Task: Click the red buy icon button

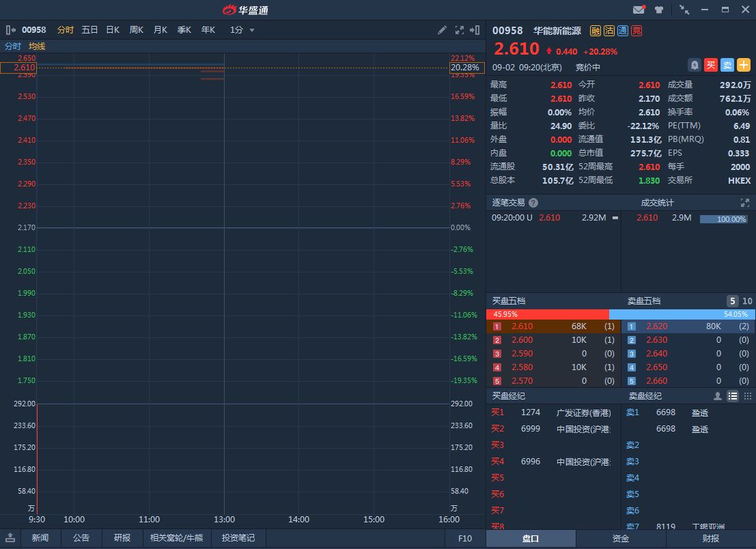Action: [711, 65]
